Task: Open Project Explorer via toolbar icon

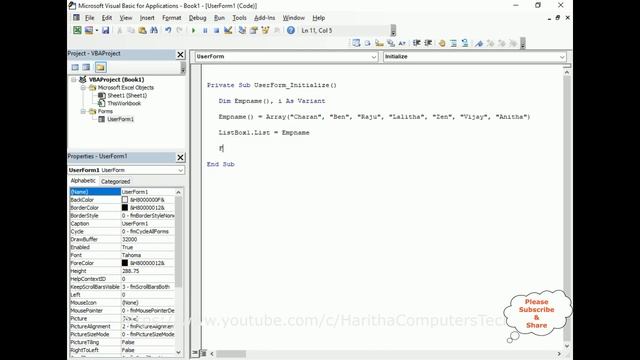Action: click(242, 30)
